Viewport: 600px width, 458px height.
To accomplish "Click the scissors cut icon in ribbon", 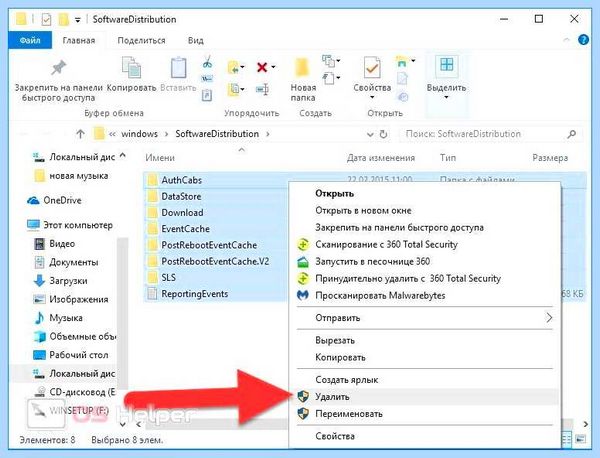I will tap(207, 62).
